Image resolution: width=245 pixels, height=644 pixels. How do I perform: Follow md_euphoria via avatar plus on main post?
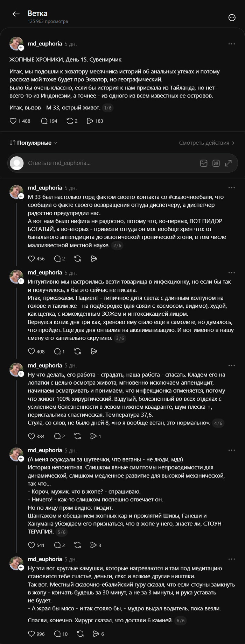[21, 48]
